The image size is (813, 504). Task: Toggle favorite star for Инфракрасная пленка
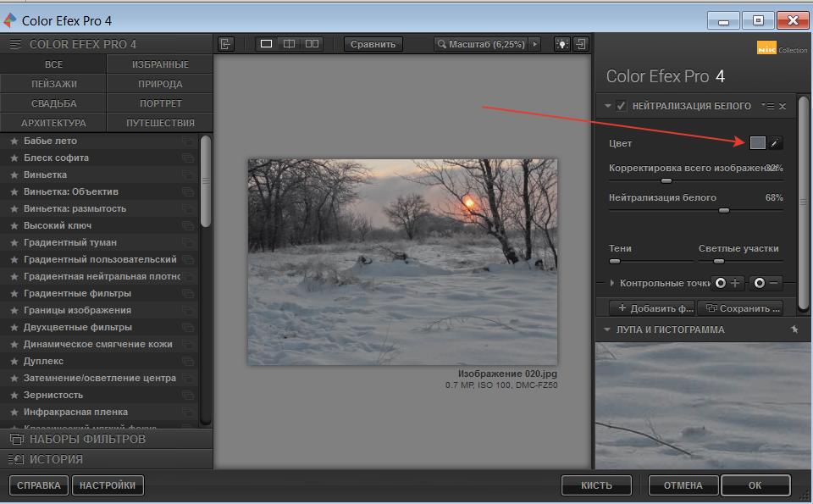14,413
